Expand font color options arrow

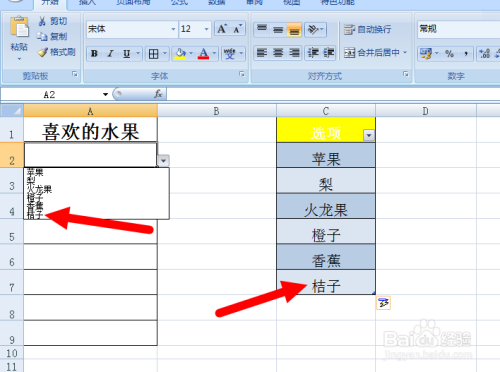(214, 54)
